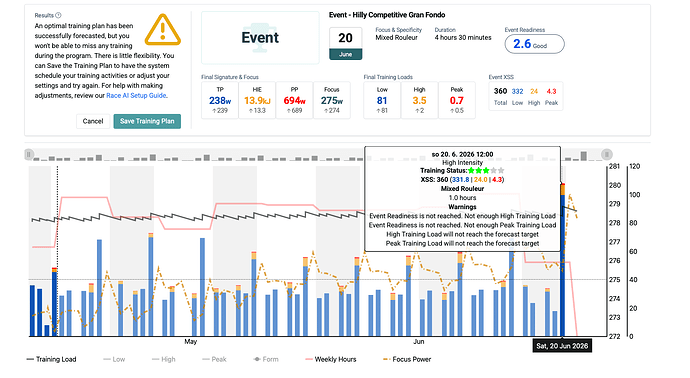Click the Event Readiness 2.6 Good badge
Image resolution: width=690 pixels, height=378 pixels.
(x=534, y=44)
